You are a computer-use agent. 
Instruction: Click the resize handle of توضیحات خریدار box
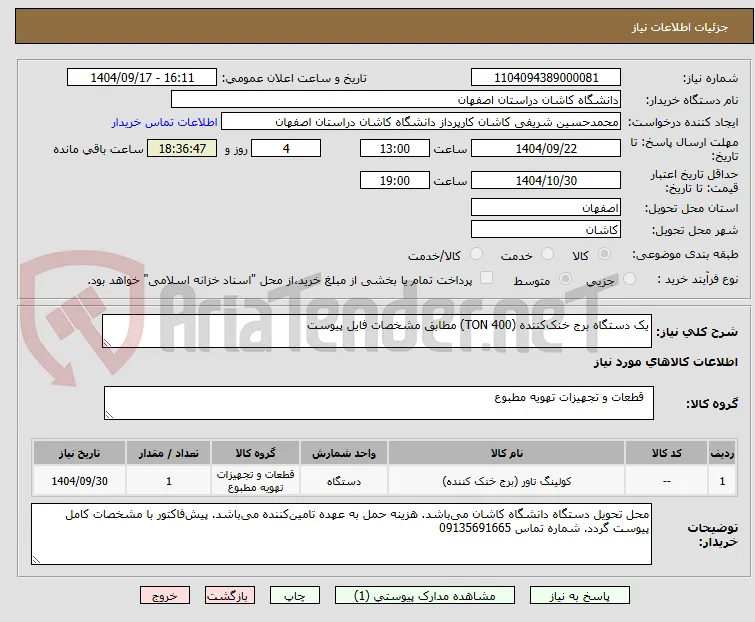tap(36, 559)
